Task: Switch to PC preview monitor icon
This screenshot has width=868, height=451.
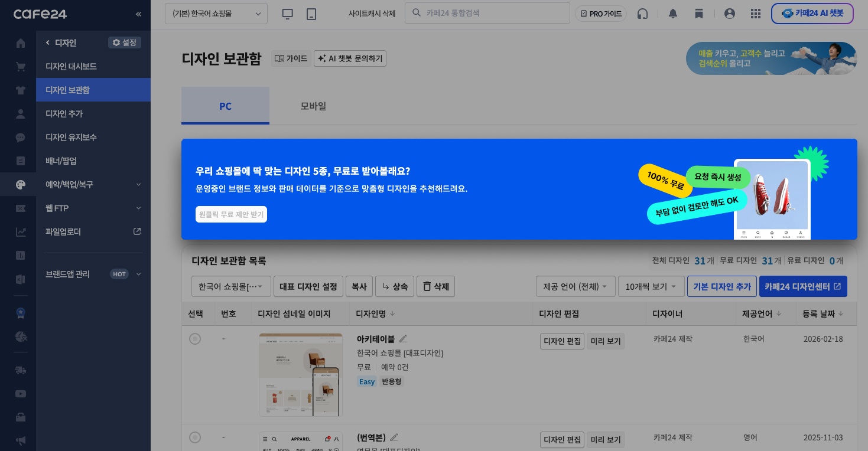Action: pyautogui.click(x=288, y=14)
